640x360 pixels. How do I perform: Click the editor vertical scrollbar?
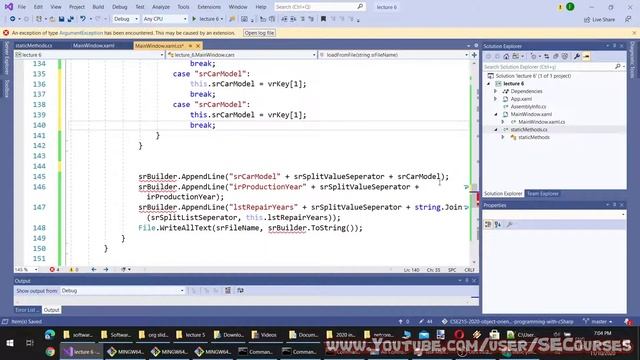pos(474,162)
